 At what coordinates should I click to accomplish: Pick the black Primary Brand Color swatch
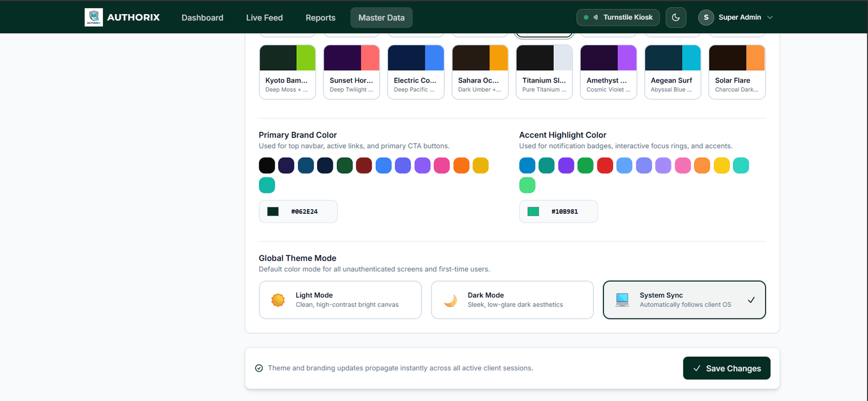point(267,166)
